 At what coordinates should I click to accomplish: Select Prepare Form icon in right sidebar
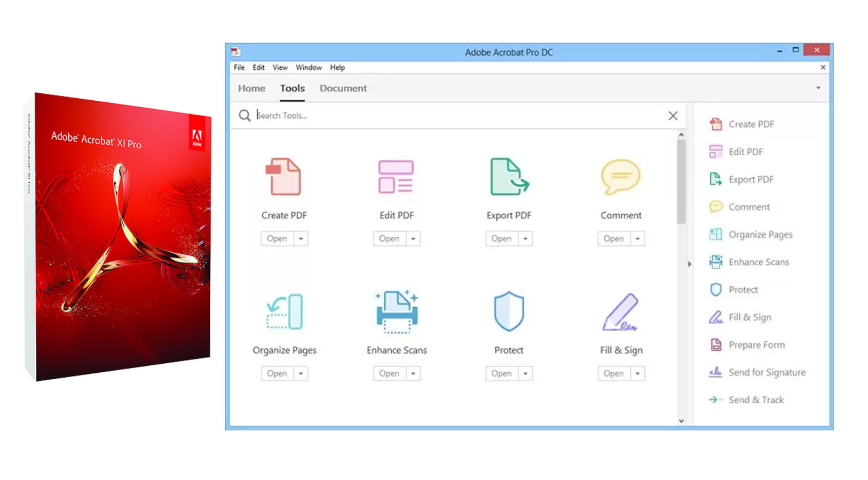pyautogui.click(x=716, y=345)
